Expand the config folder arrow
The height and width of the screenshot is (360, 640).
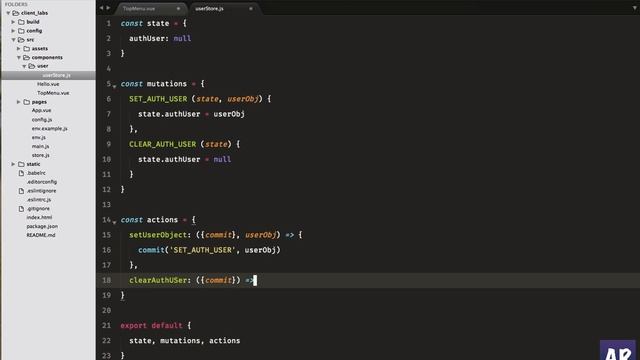point(13,31)
